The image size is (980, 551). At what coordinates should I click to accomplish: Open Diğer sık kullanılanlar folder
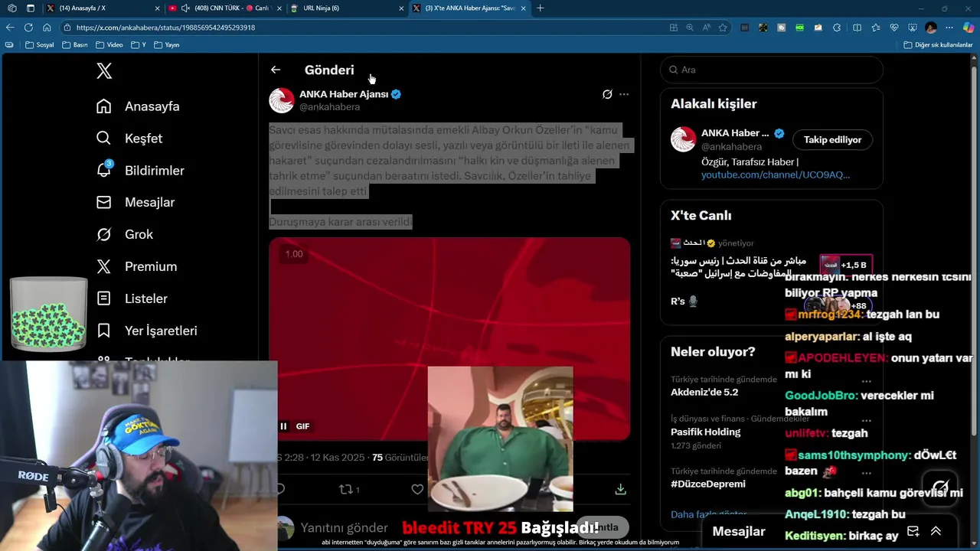pos(938,45)
